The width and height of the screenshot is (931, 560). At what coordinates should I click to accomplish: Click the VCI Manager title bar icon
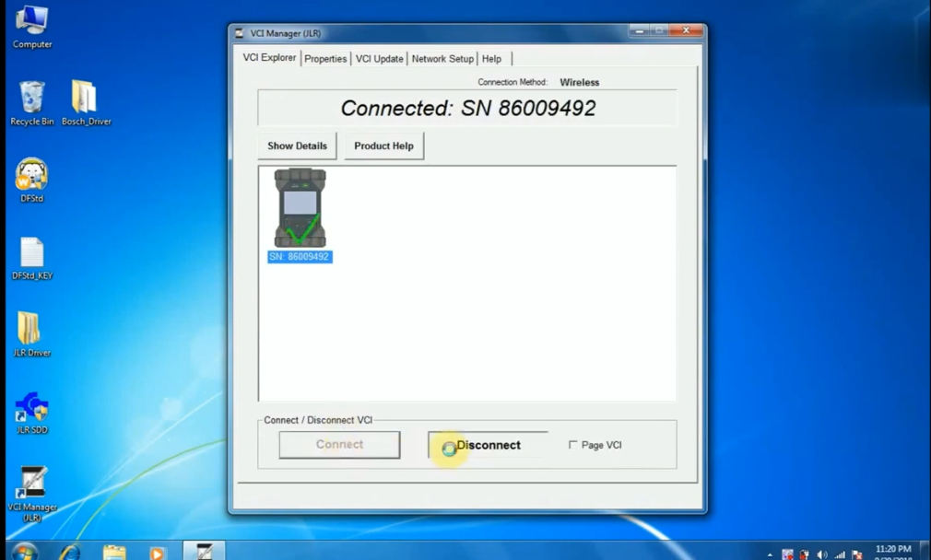240,33
